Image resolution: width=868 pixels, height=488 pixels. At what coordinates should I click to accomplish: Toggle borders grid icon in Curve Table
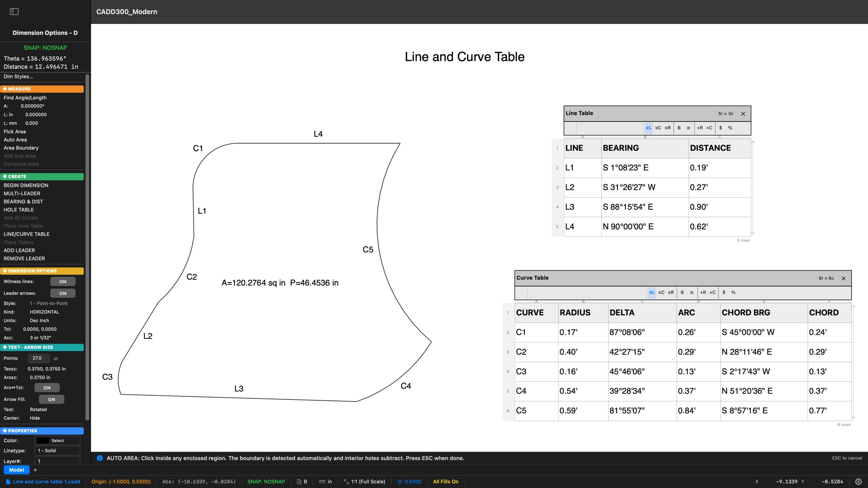[x=692, y=292]
